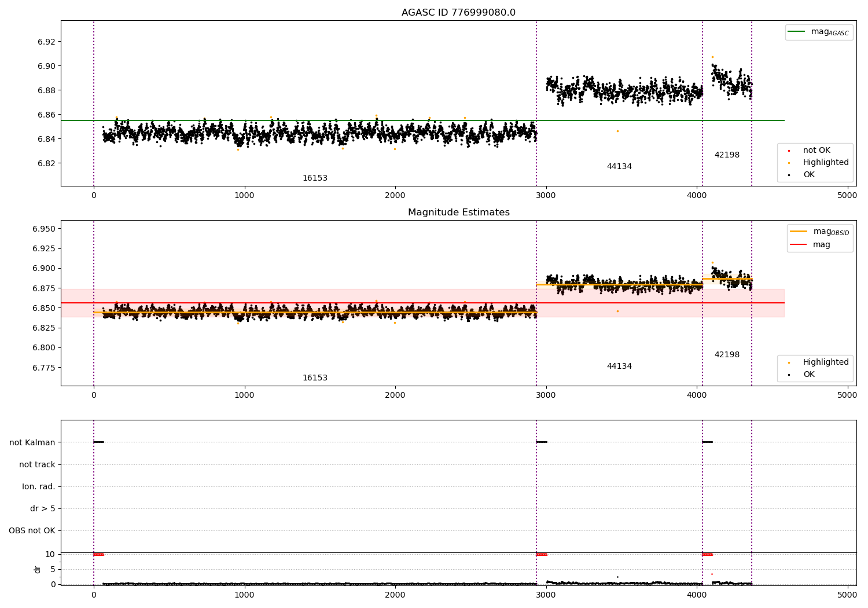Click the 6.82 y-axis tick label
868x608 pixels.
click(47, 163)
